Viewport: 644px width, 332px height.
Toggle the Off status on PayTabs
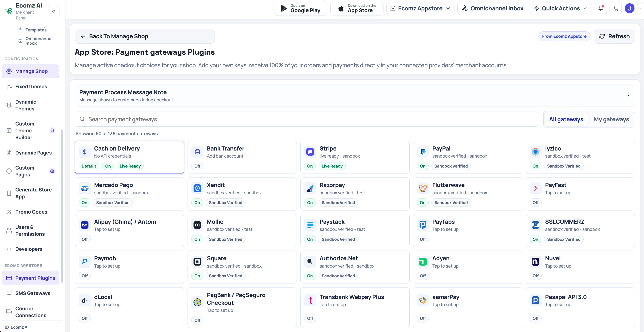(423, 239)
